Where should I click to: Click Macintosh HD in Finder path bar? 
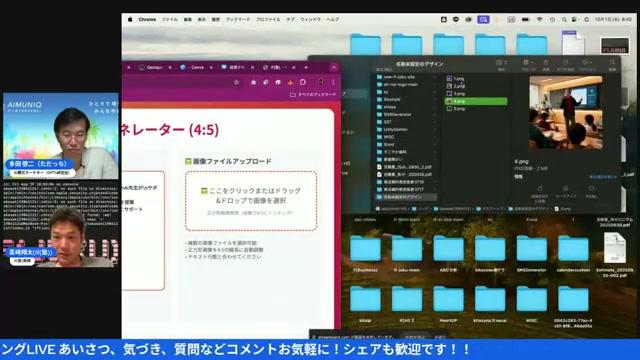tap(391, 209)
